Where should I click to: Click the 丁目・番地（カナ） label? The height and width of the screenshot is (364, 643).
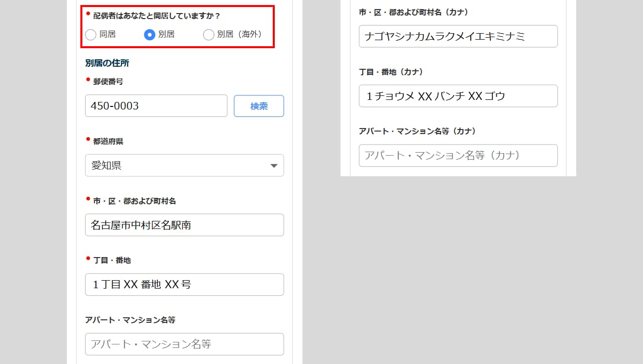click(391, 72)
